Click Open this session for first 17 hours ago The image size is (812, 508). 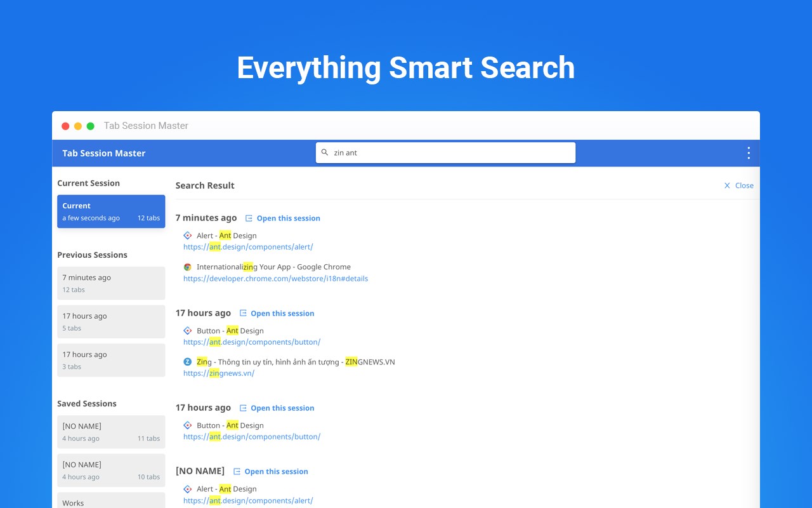(282, 313)
